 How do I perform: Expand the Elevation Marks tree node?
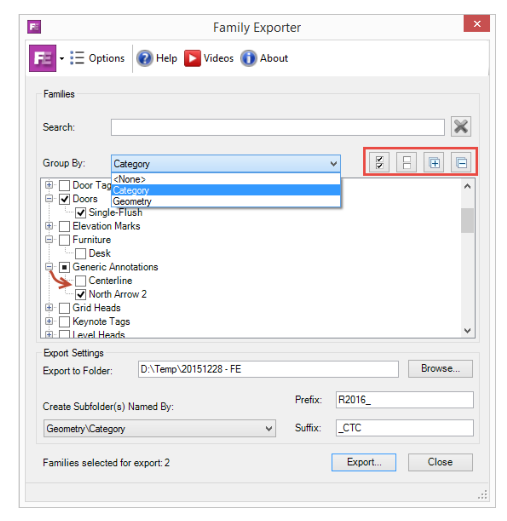(49, 226)
